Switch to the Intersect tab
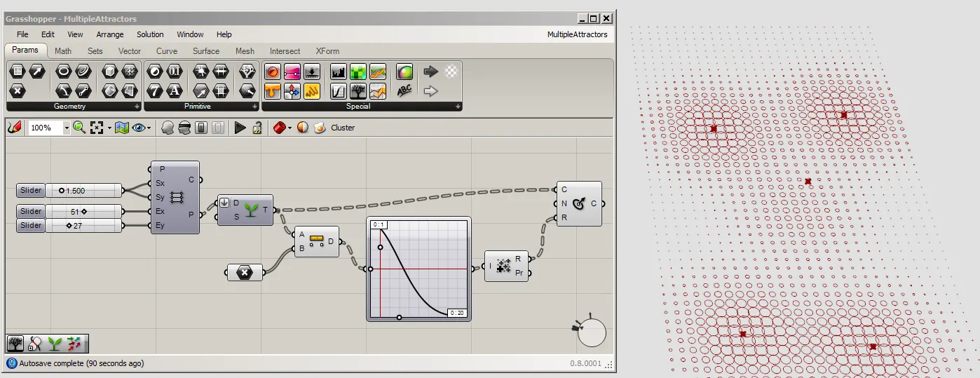Image resolution: width=980 pixels, height=378 pixels. 285,51
